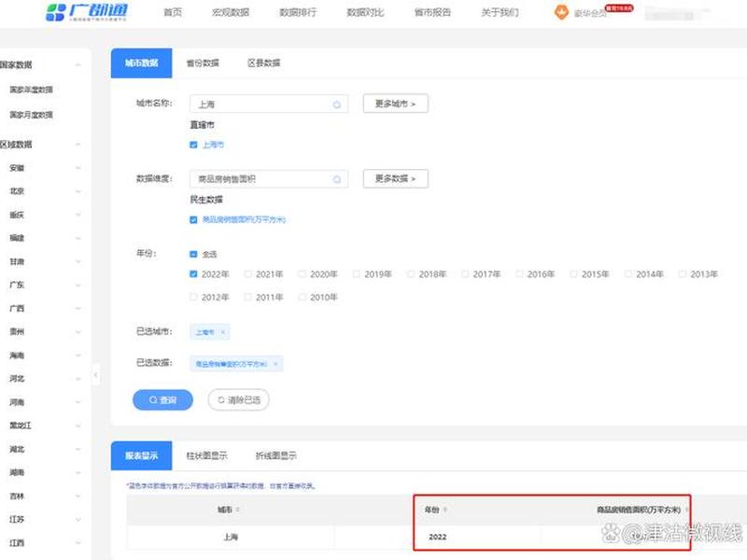Viewport: 747px width, 560px height.
Task: Click search icon in 城市名称 field
Action: coord(337,105)
